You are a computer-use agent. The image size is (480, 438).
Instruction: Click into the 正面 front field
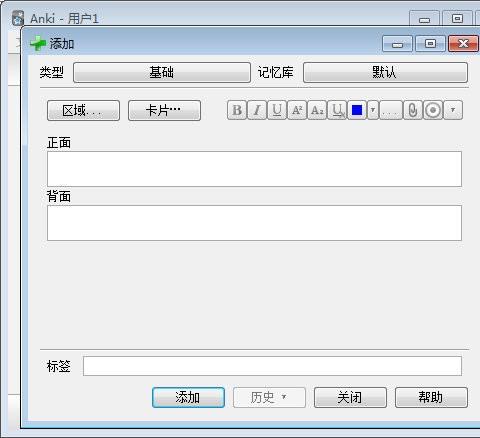point(254,169)
